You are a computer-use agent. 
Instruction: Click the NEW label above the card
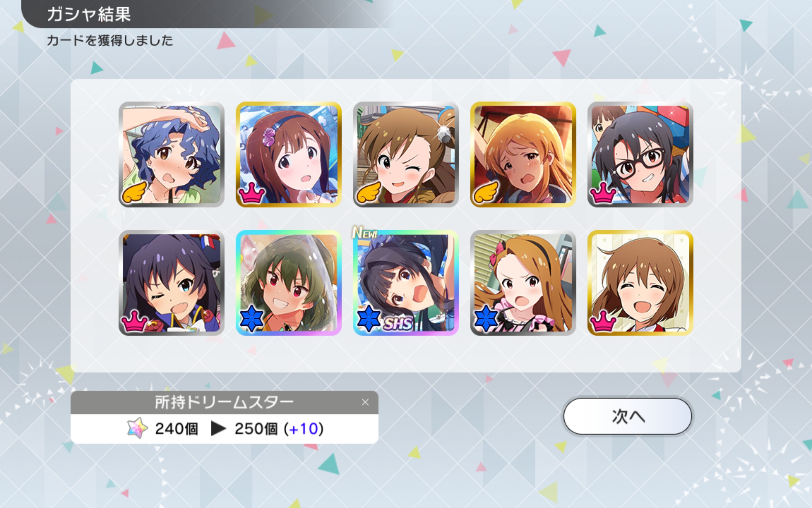click(x=365, y=232)
